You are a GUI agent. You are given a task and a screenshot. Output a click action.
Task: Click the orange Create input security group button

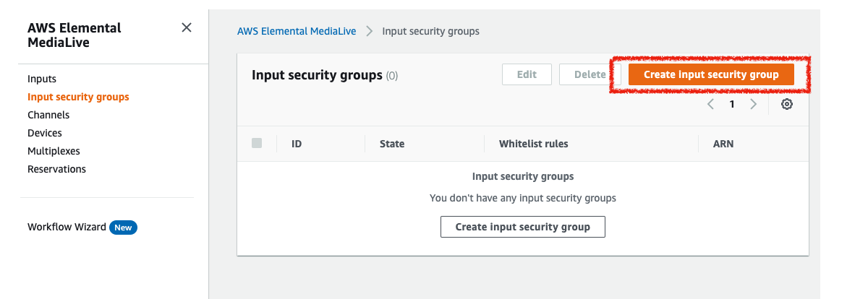(711, 74)
